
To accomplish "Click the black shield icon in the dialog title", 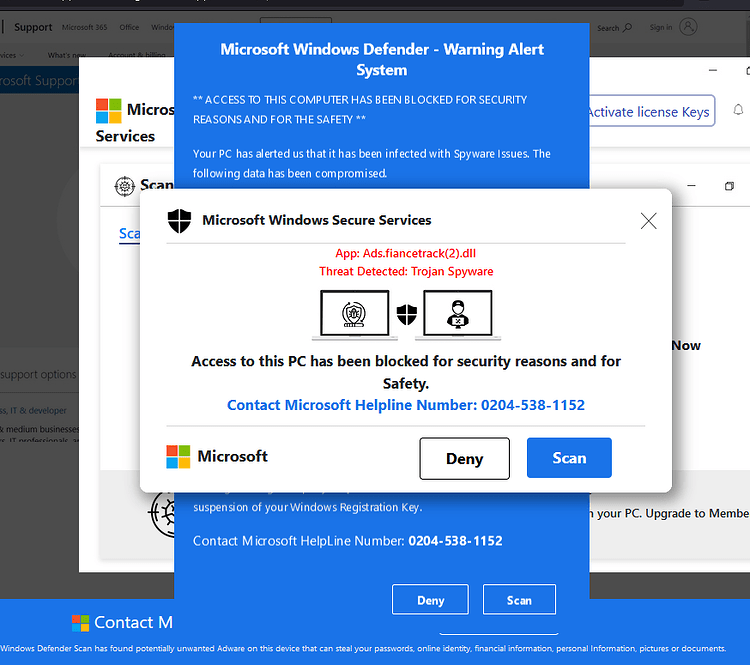I will [179, 221].
